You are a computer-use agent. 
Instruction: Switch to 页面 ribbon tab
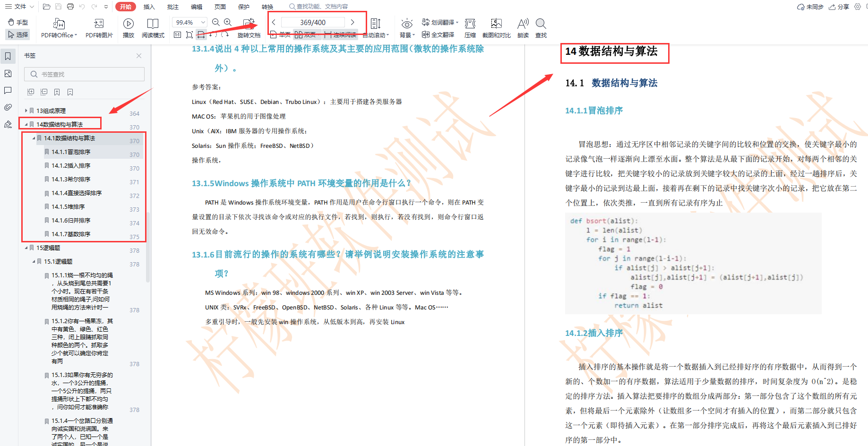[x=220, y=7]
